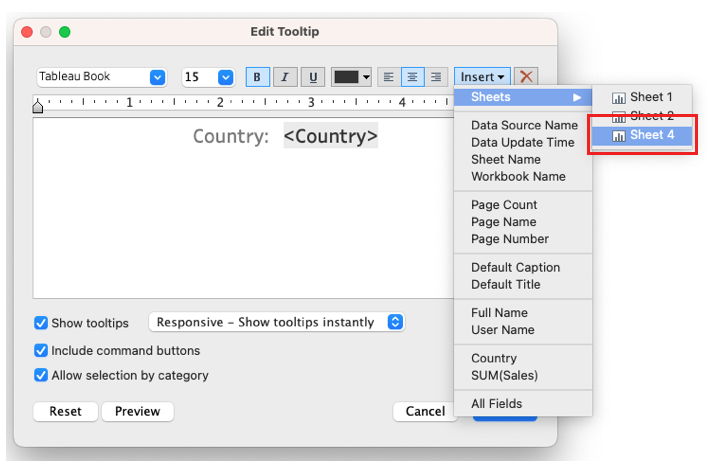
Task: Click the red X clear button
Action: 527,77
